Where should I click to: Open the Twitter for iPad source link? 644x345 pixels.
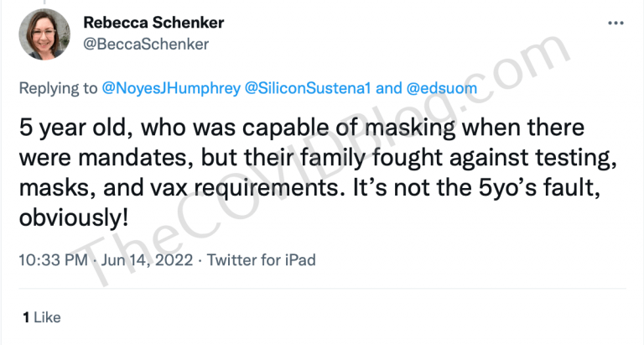point(262,260)
